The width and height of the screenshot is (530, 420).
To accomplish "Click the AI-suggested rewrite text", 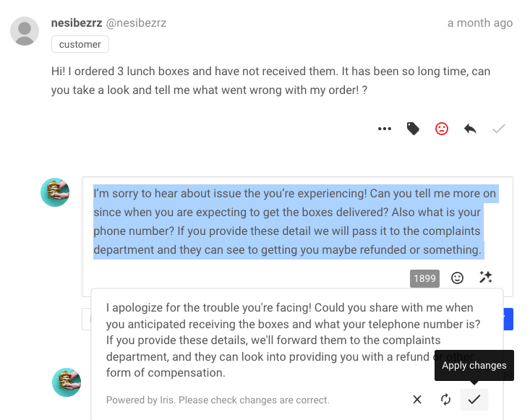I will (289, 340).
